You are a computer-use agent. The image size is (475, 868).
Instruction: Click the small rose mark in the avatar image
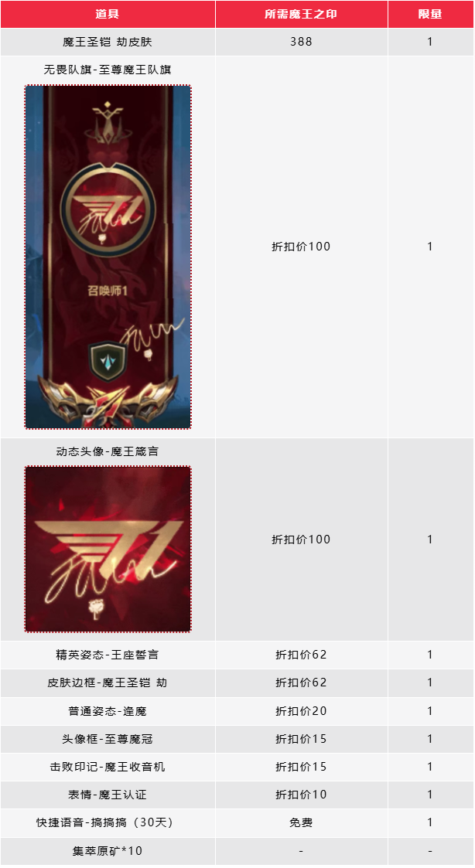(x=96, y=608)
